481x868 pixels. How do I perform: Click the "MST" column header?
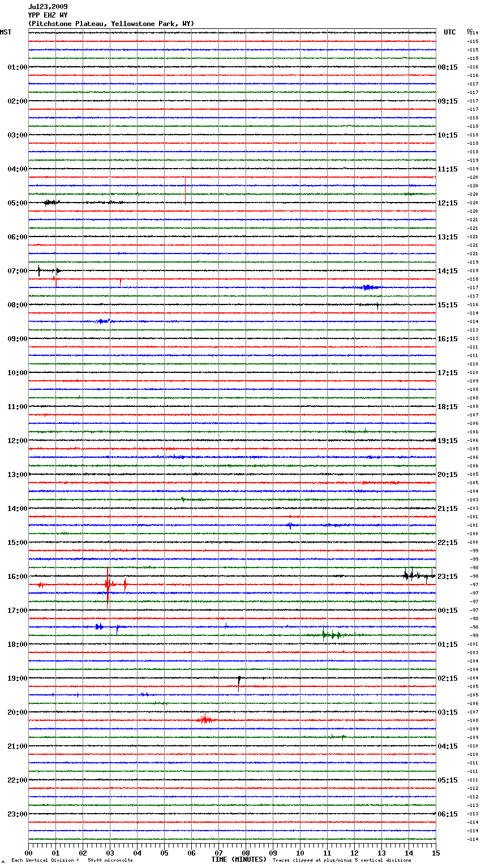click(x=6, y=32)
